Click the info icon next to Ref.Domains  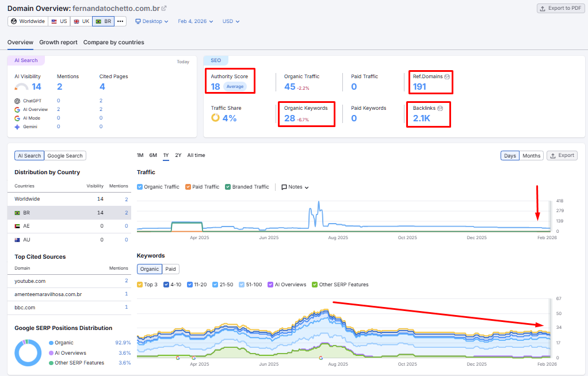tap(447, 76)
